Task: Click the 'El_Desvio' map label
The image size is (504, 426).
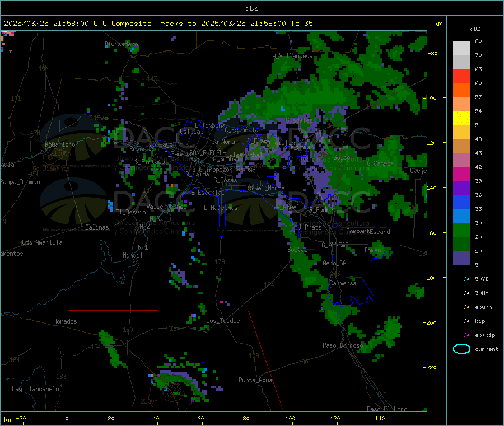Action: (130, 212)
